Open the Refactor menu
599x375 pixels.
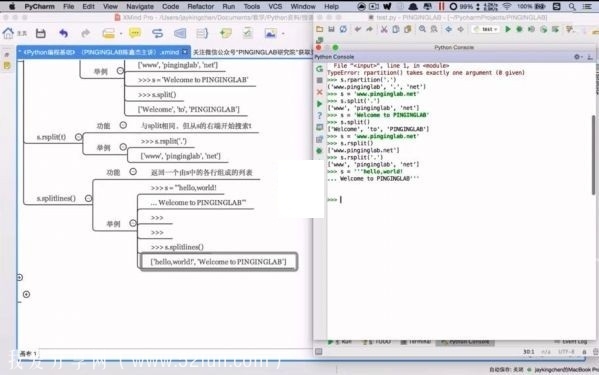[x=201, y=6]
